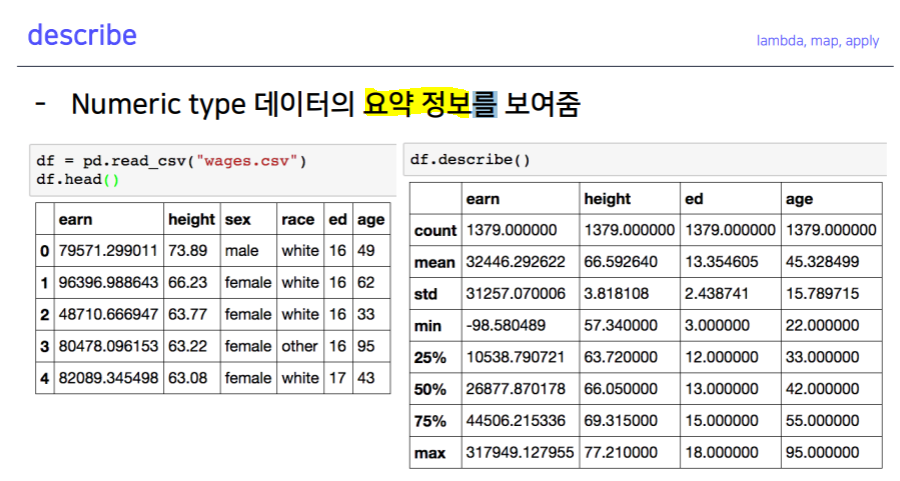Click 'height' header in describe table
The height and width of the screenshot is (481, 900).
click(607, 199)
